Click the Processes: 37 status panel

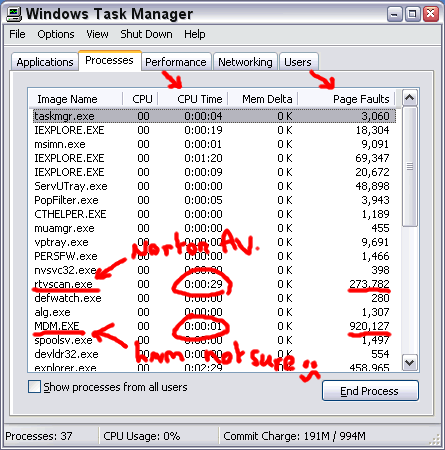[x=51, y=436]
